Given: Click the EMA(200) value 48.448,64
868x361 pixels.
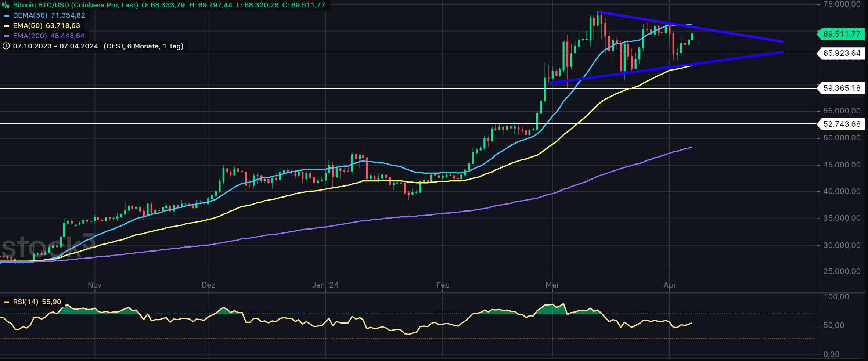Looking at the screenshot, I should pyautogui.click(x=67, y=36).
